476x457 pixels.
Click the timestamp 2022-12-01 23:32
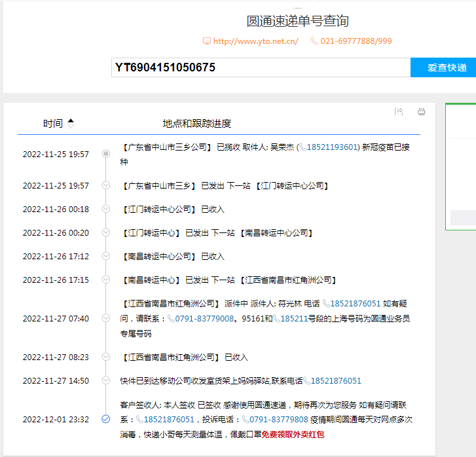56,420
